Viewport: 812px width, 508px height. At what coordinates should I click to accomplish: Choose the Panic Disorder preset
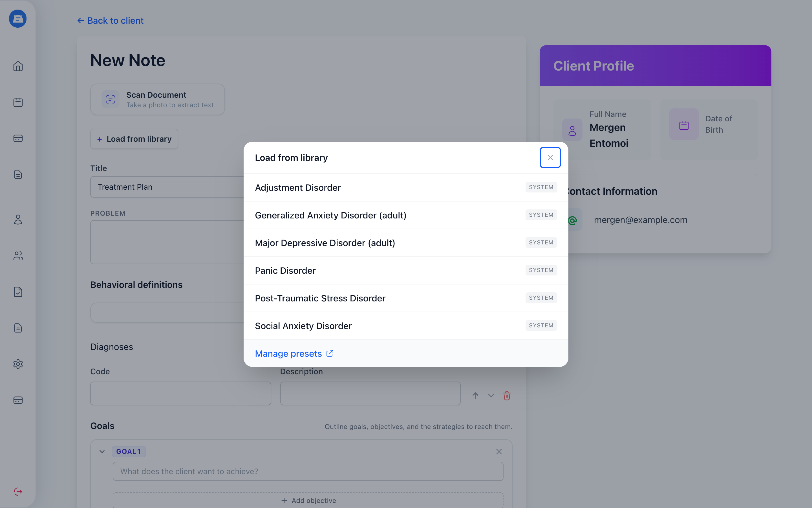tap(406, 270)
